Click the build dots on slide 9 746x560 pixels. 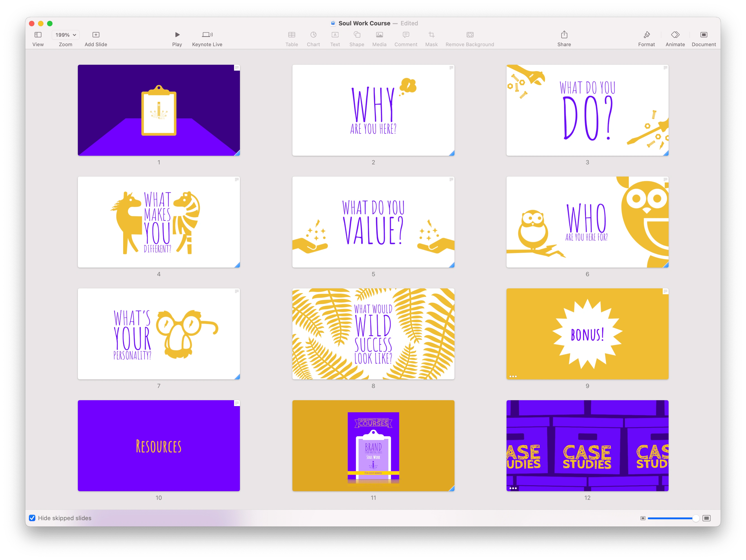click(513, 376)
